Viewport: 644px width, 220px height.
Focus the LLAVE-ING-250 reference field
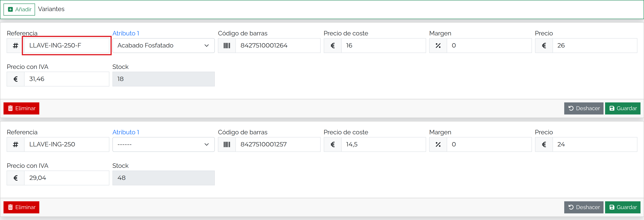coord(67,144)
